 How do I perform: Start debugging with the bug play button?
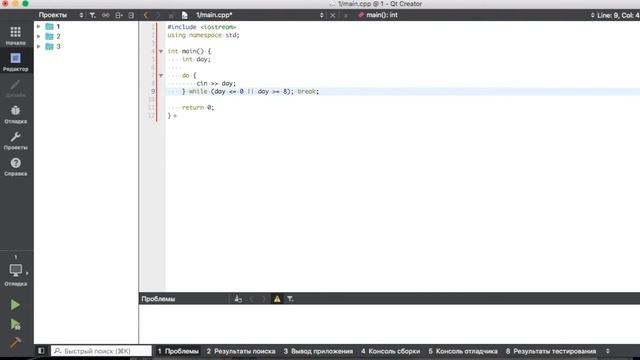[x=16, y=324]
